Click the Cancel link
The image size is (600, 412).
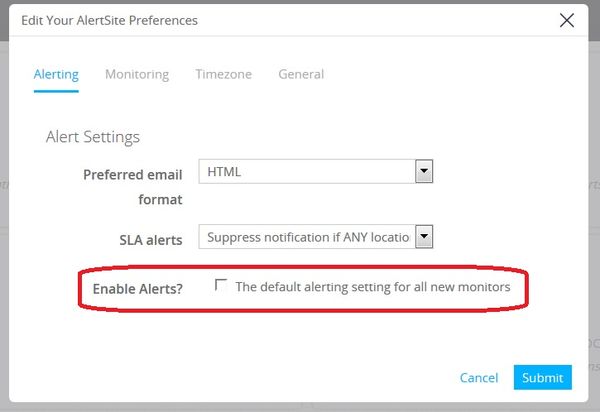coord(479,378)
